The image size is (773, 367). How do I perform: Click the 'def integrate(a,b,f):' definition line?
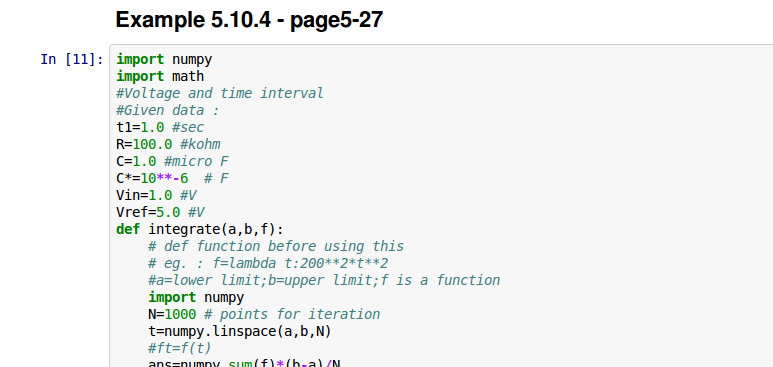200,229
